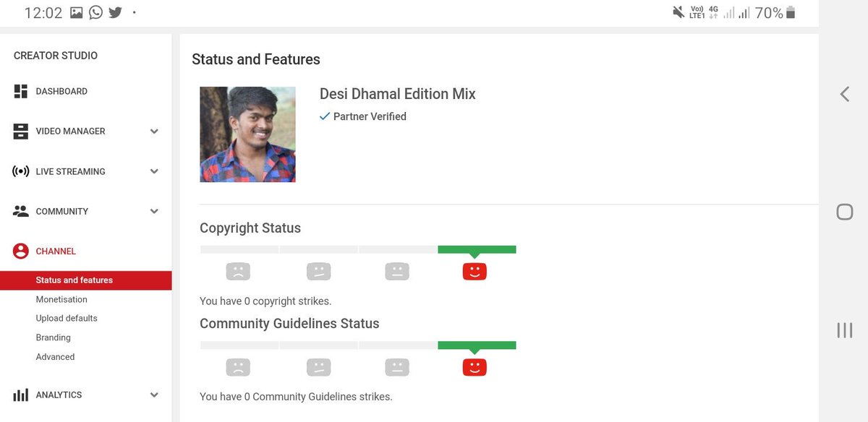Viewport: 868px width, 422px height.
Task: Click the sad face icon under Copyright Status
Action: [238, 272]
